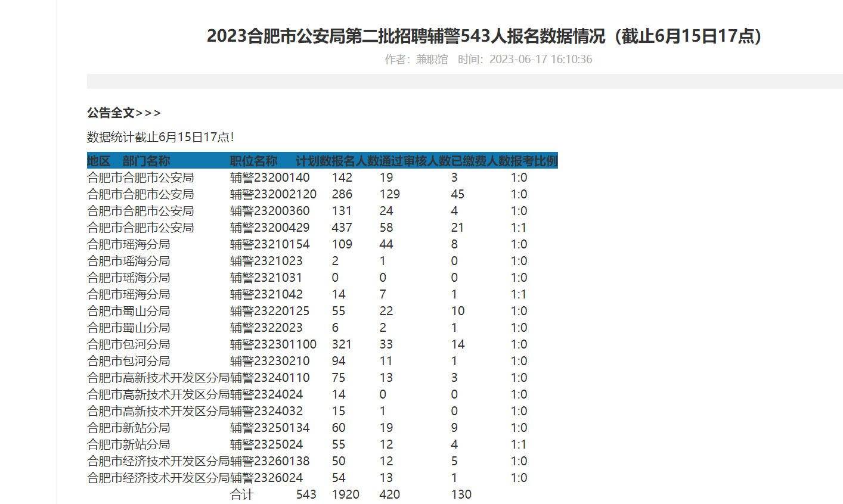
Task: Select position cell 辅警23240110
Action: click(x=270, y=378)
